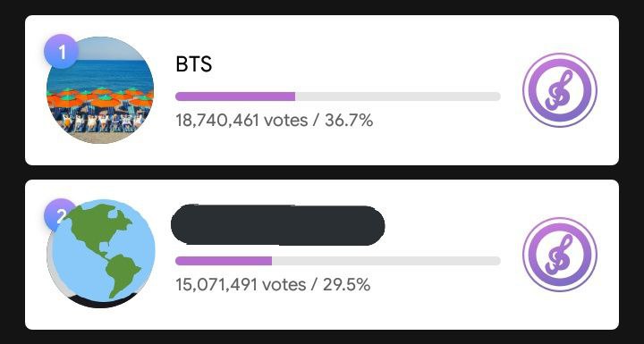The image size is (644, 344).
Task: Click the gray unfilled part of BTS's bar
Action: tap(398, 96)
